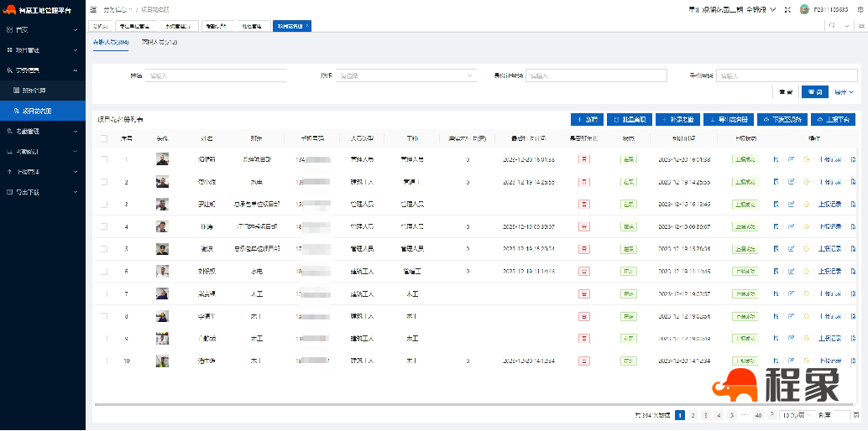Check the checkbox for row 1
The image size is (868, 431).
pos(103,159)
